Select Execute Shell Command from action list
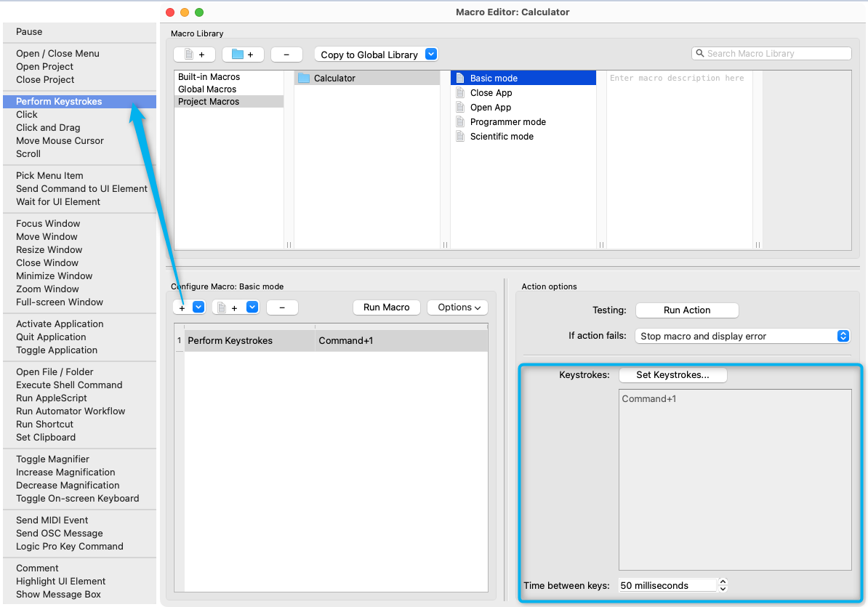The height and width of the screenshot is (607, 868). (69, 385)
